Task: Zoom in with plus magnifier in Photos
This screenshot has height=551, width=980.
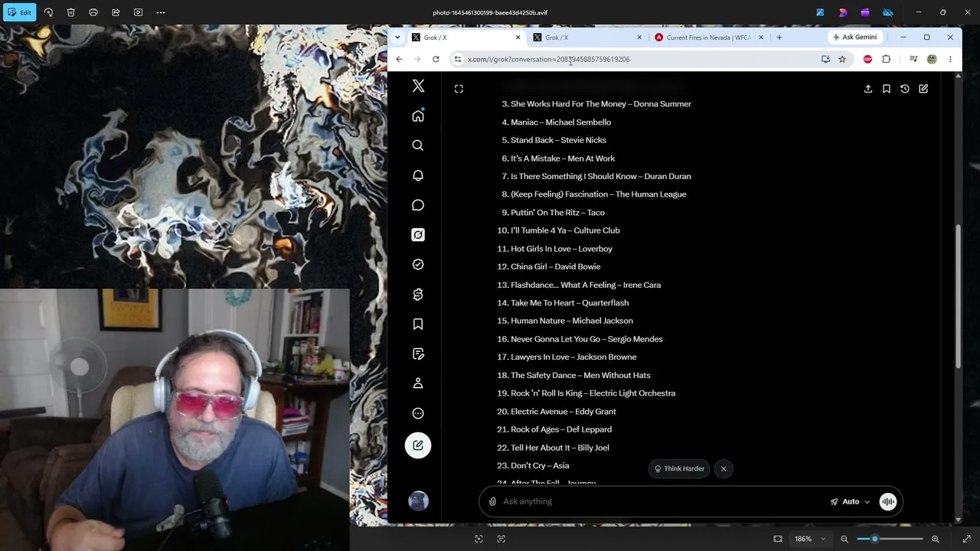Action: [935, 539]
